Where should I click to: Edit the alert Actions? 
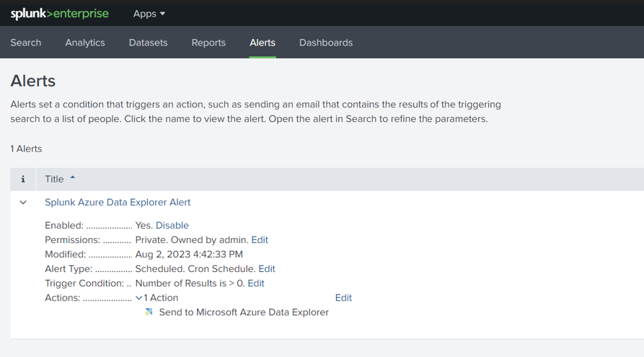pos(343,298)
